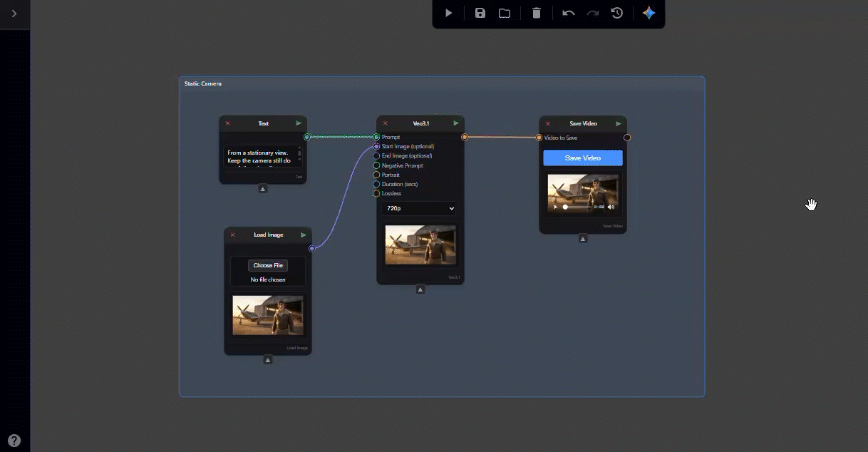This screenshot has width=868, height=452.
Task: Click the Save Video button
Action: (x=582, y=158)
